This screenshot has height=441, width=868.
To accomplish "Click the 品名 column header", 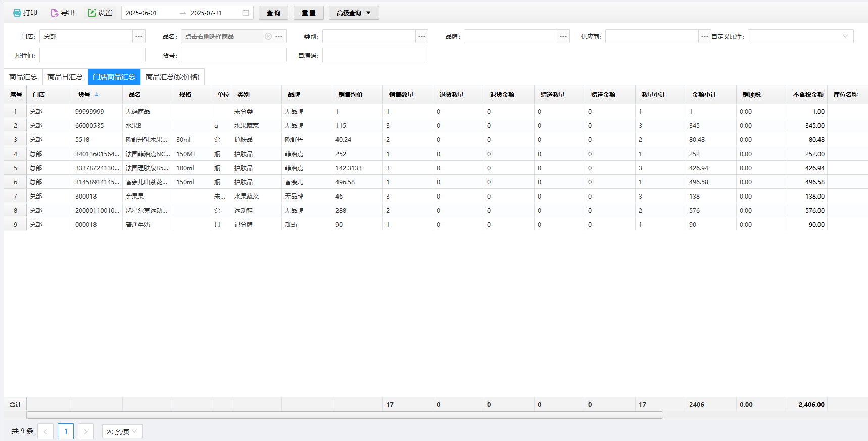I will (x=148, y=94).
